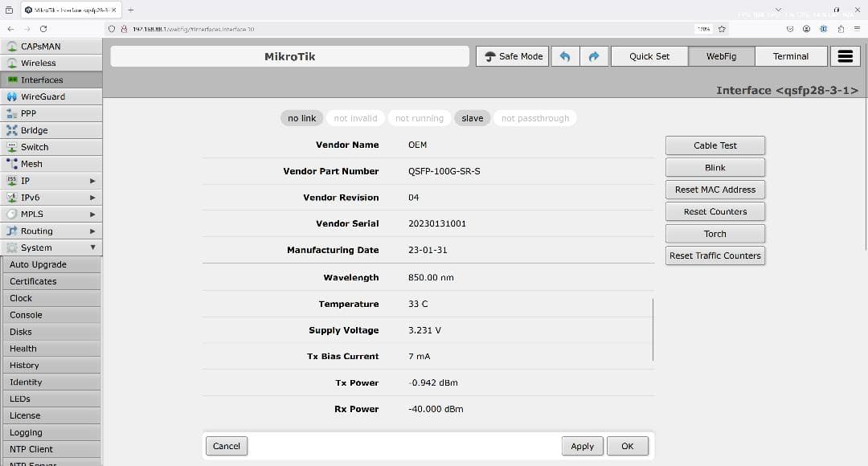Image resolution: width=868 pixels, height=466 pixels.
Task: Open License under System
Action: (52, 415)
